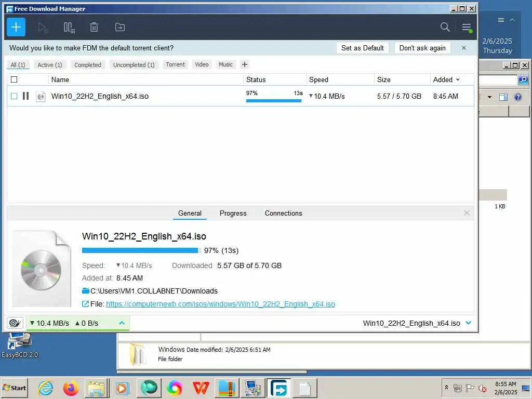The width and height of the screenshot is (532, 399).
Task: Sort by Added column arrow
Action: click(x=458, y=79)
